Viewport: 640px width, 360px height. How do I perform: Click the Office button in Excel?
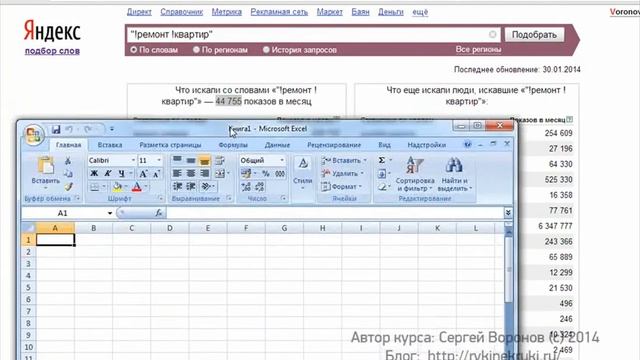coord(33,135)
